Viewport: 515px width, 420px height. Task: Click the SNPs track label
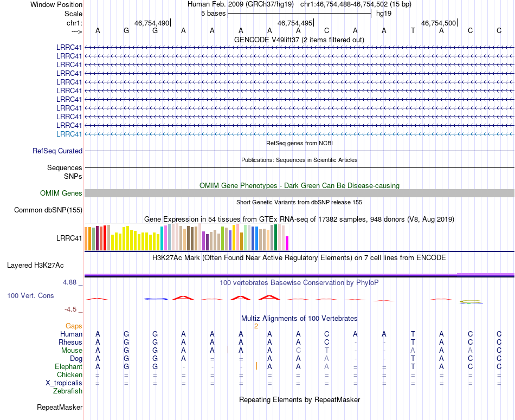pos(73,176)
